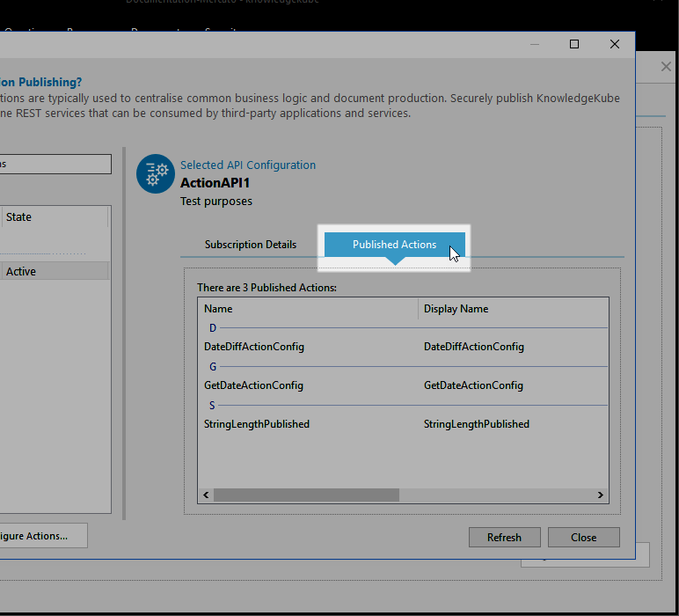Click the search field on the left panel
This screenshot has height=616, width=679.
pos(55,165)
